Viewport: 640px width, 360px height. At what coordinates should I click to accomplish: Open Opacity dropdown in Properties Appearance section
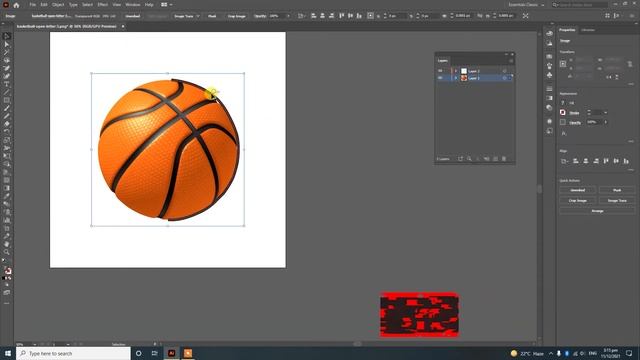[606, 122]
